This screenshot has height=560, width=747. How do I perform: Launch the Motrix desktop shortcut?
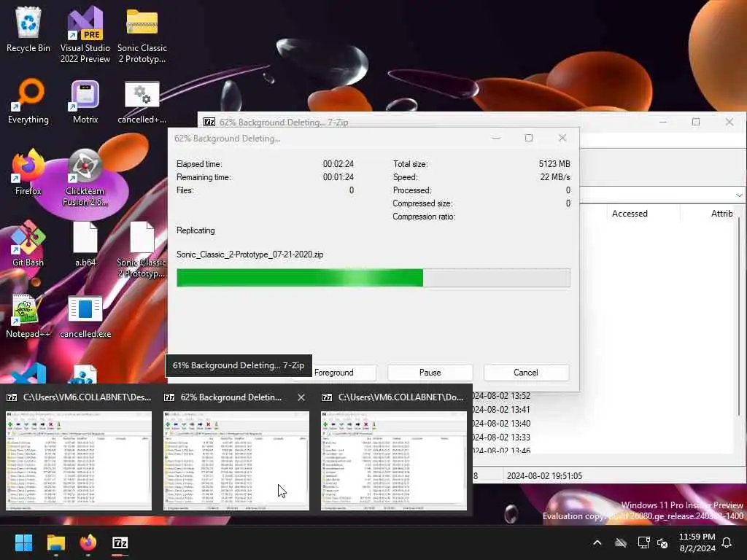pyautogui.click(x=85, y=101)
